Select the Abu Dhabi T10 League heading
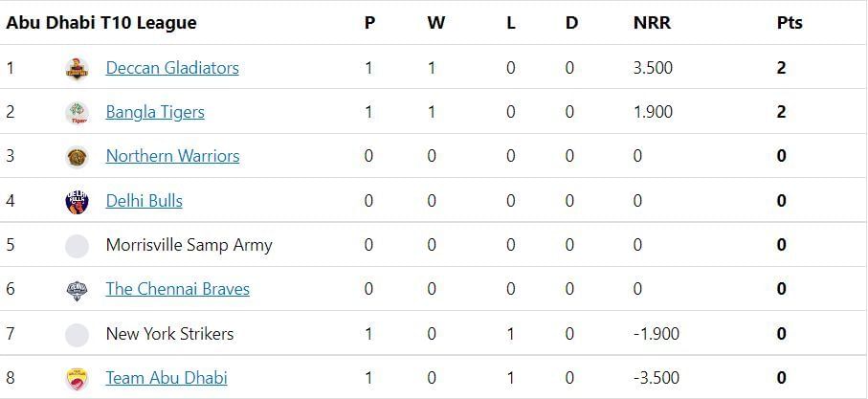Screen dimensions: 868x399 101,23
